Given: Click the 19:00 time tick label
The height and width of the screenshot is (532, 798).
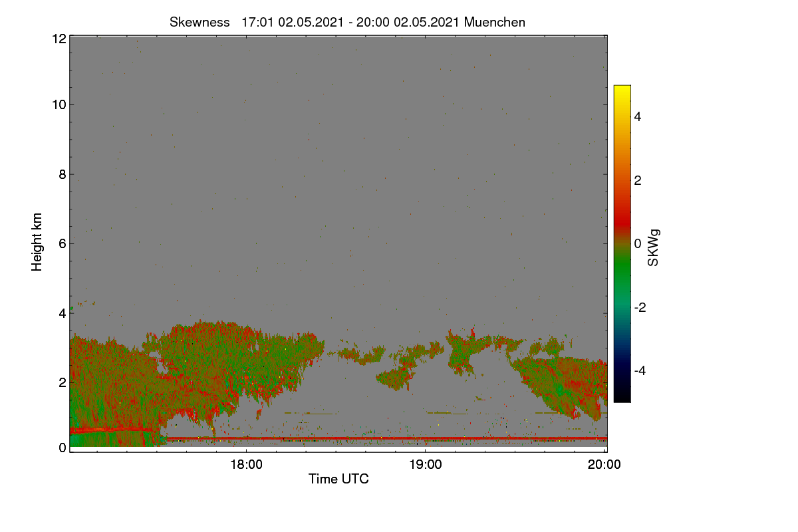Looking at the screenshot, I should [426, 465].
